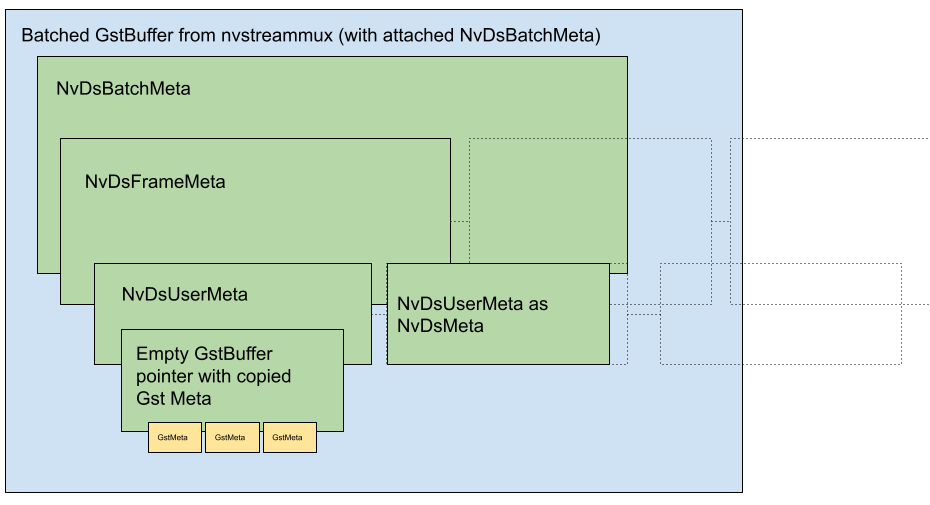
Task: Click the black area right of the diagram
Action: tap(835, 250)
